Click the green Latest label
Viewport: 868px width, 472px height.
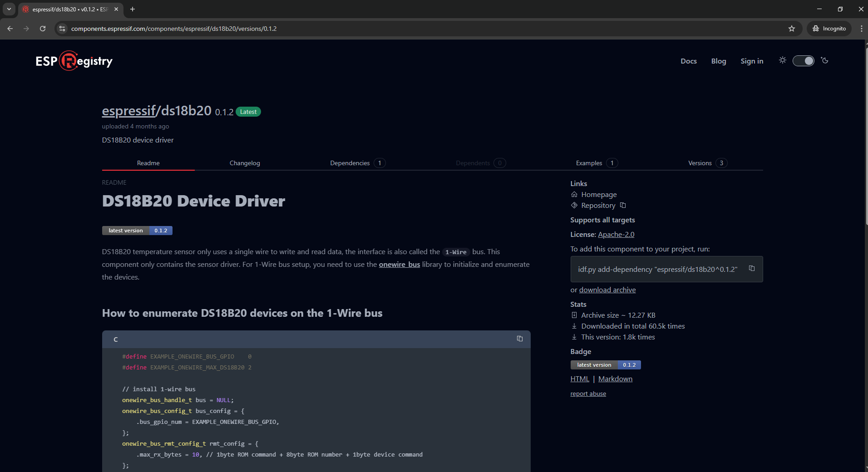(248, 112)
